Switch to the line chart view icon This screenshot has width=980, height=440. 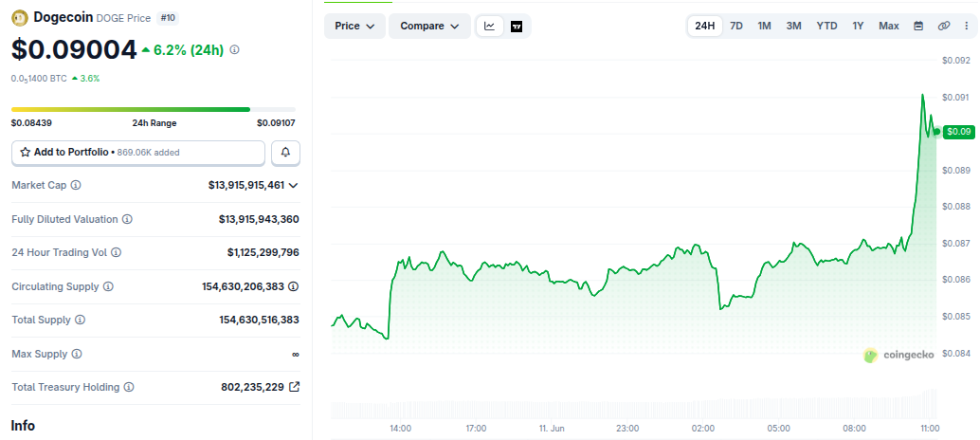490,27
